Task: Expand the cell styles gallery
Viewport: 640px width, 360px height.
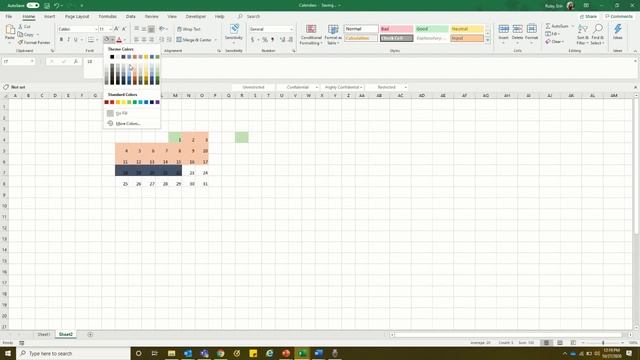Action: coord(487,40)
